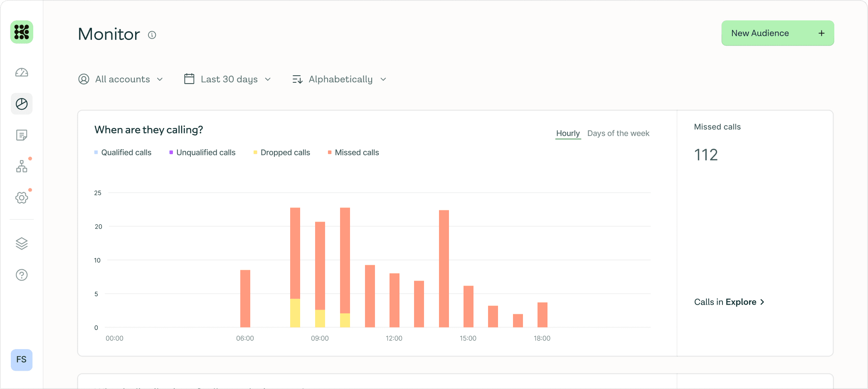
Task: Click the calendar icon beside Last 30 days
Action: point(189,79)
